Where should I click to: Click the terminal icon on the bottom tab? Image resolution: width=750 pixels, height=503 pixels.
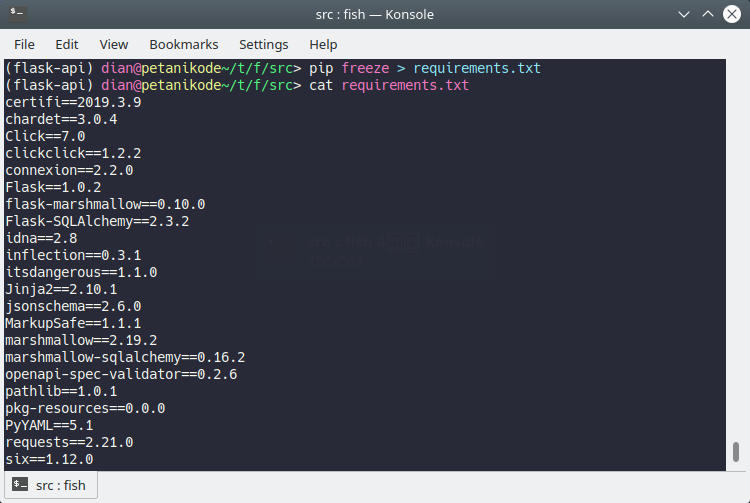click(x=20, y=486)
